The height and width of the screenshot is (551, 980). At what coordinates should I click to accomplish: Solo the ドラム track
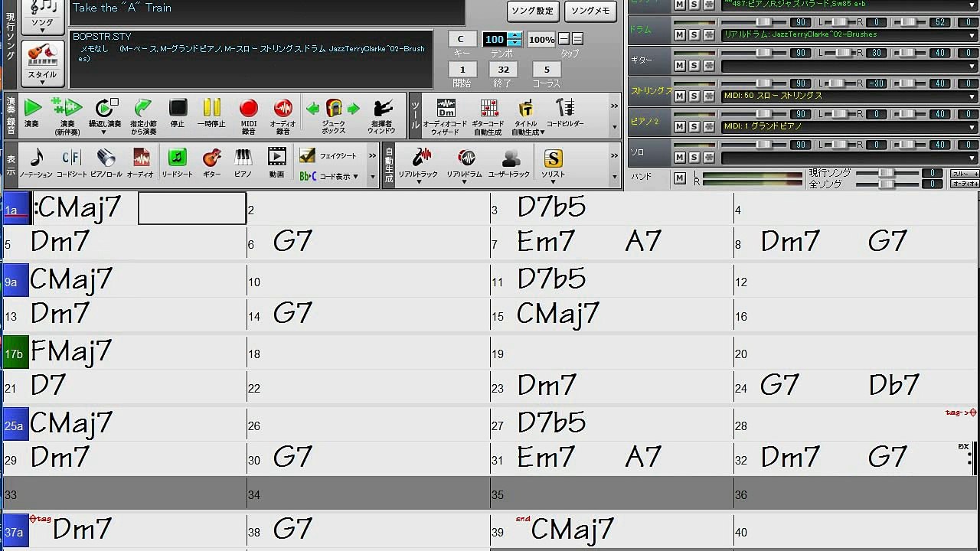coord(694,34)
